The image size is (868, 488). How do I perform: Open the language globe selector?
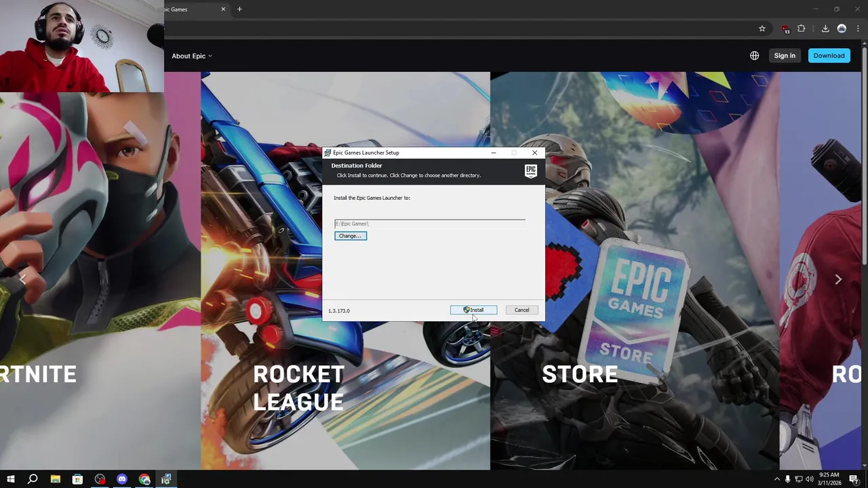coord(754,56)
